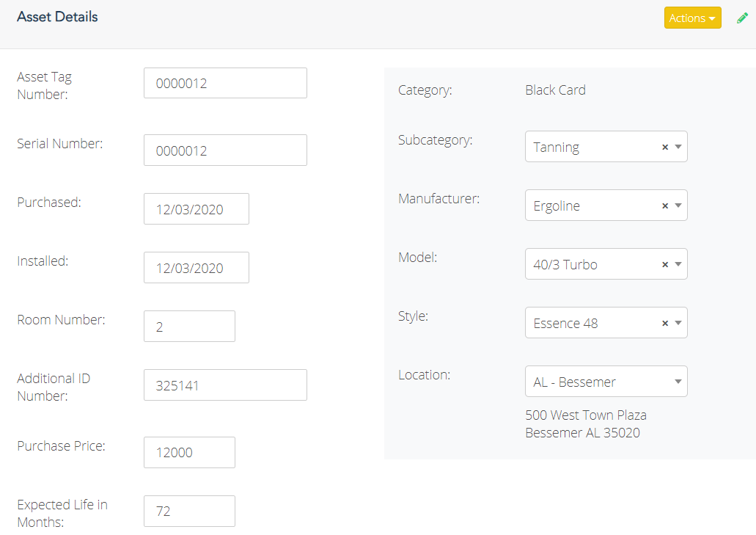Select the Tanning subcategory value
Screen dimensions: 756x535
click(557, 147)
